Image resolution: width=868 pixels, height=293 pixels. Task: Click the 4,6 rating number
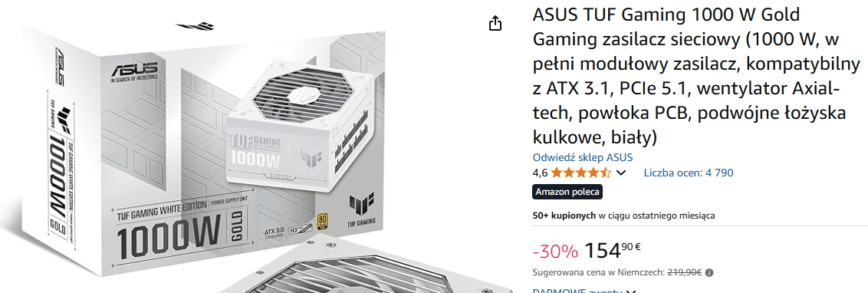coord(540,173)
